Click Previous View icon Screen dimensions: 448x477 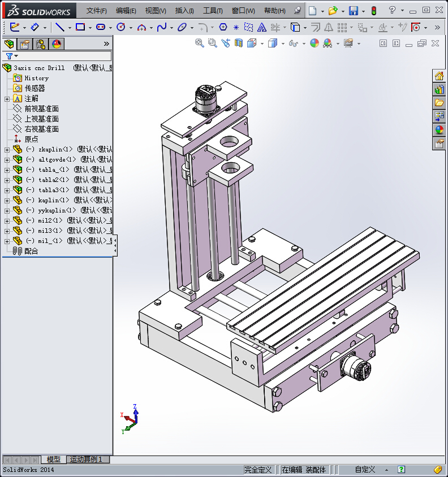tap(225, 43)
